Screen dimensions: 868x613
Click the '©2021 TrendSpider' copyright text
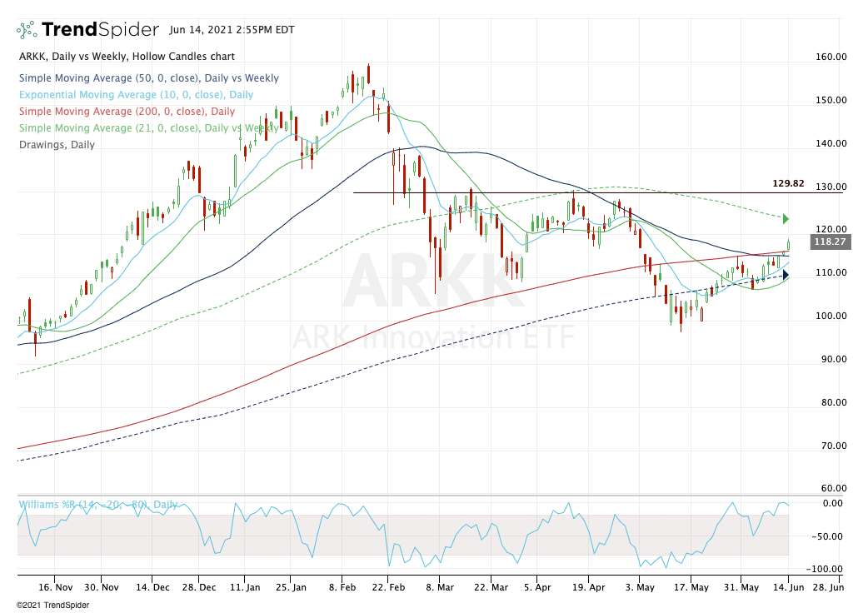[x=52, y=606]
